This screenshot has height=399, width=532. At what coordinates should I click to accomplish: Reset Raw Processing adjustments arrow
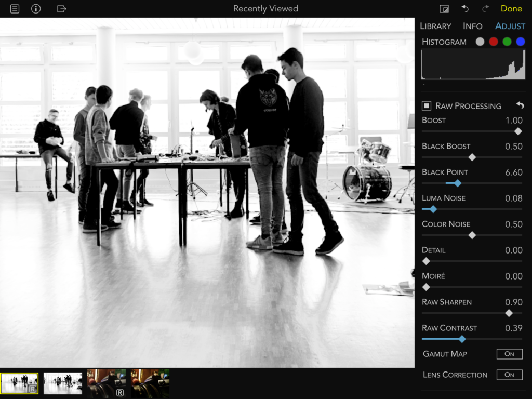click(520, 105)
